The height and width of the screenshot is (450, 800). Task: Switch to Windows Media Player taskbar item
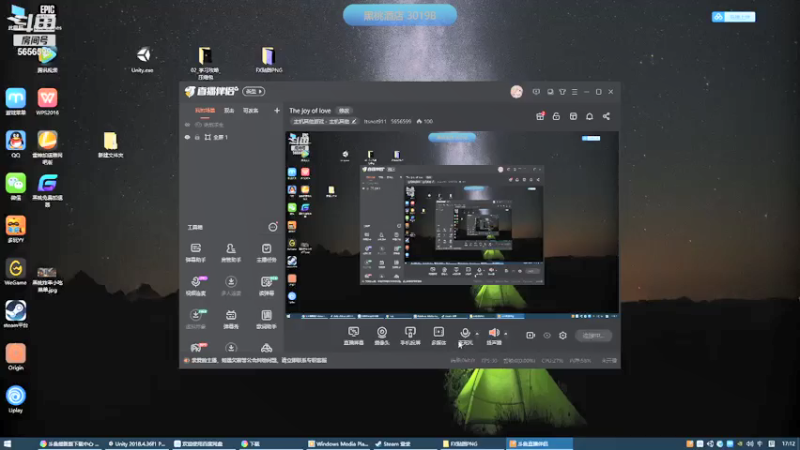click(338, 444)
